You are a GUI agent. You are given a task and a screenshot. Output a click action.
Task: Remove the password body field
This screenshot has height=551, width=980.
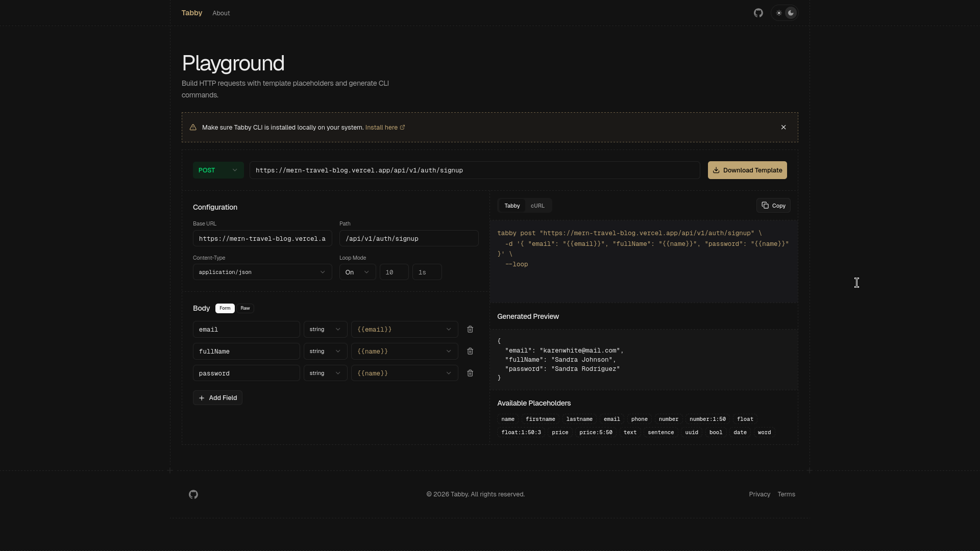click(x=470, y=373)
